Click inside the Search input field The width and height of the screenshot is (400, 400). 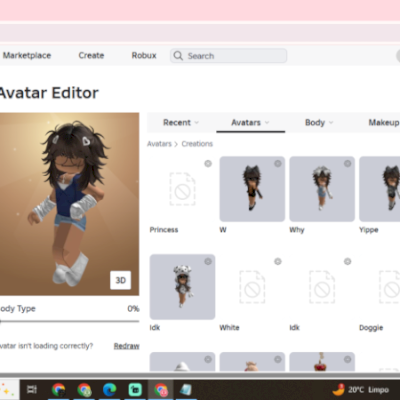(x=229, y=56)
